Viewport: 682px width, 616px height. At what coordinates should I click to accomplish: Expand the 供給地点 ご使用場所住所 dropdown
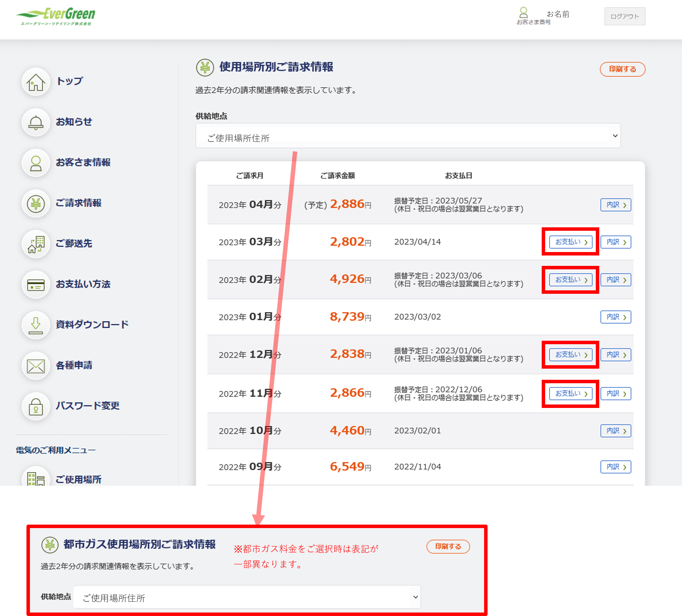408,136
